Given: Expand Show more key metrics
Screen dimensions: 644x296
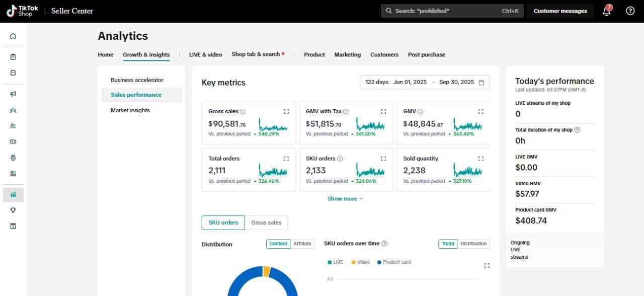Looking at the screenshot, I should point(345,199).
